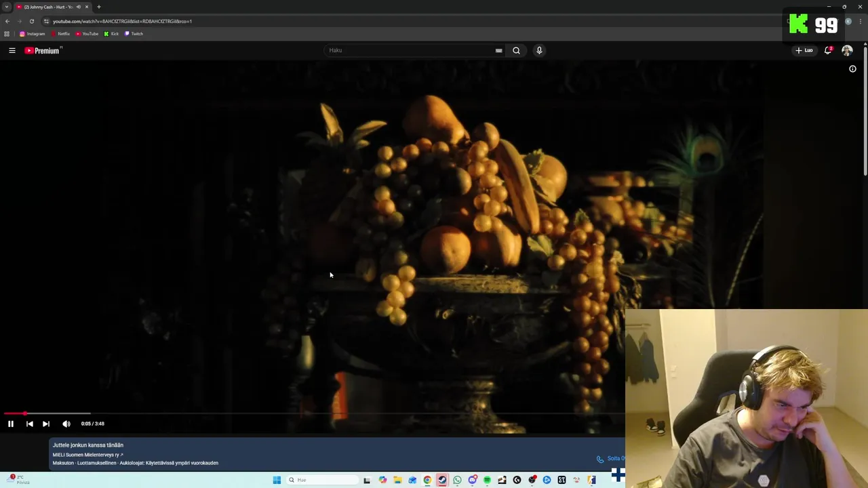Click the taskbar Hae search box
The height and width of the screenshot is (488, 868).
coord(322,480)
